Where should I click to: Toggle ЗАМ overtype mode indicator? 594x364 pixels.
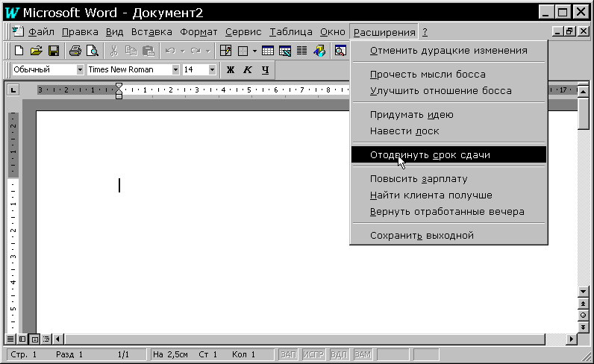[363, 354]
